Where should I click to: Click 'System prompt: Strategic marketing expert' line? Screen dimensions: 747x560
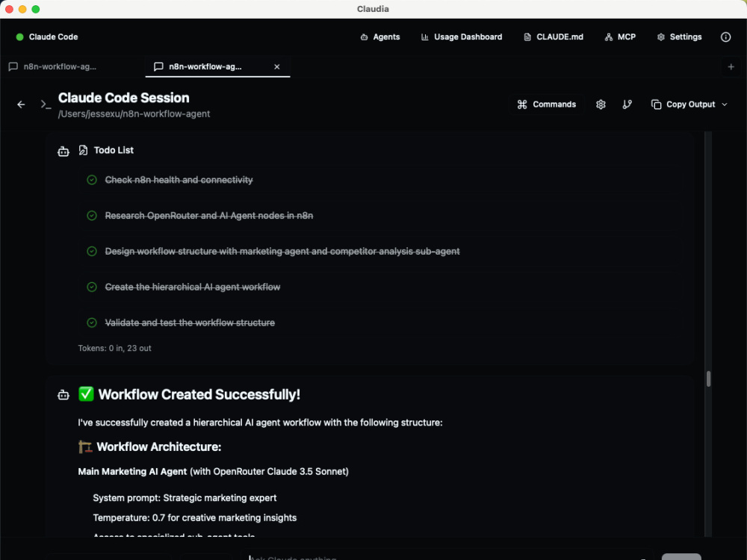pyautogui.click(x=185, y=497)
